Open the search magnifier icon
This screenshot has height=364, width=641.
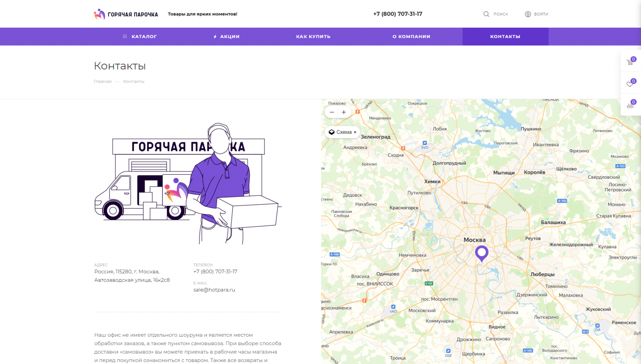click(x=486, y=14)
